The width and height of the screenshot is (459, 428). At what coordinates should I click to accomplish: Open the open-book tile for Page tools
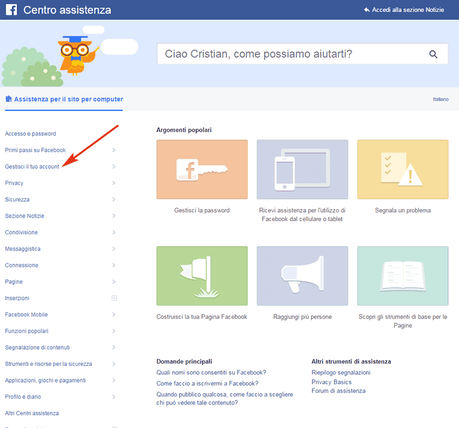pyautogui.click(x=403, y=276)
